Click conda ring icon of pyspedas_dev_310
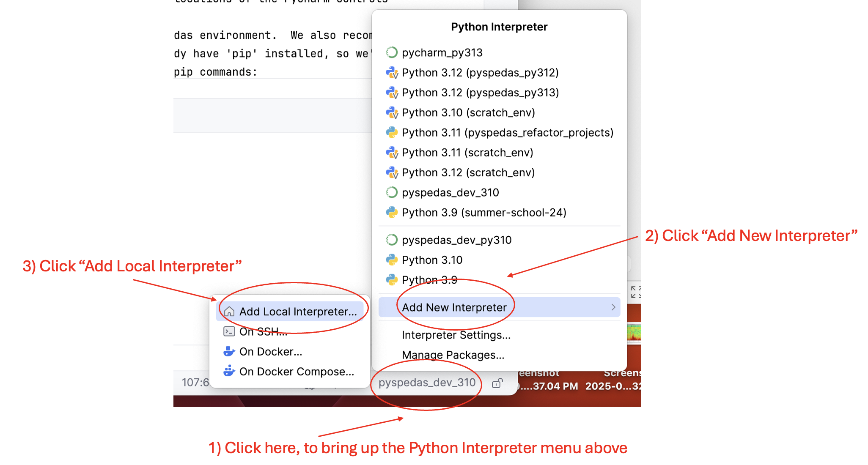Screen dimensions: 868x465 392,193
